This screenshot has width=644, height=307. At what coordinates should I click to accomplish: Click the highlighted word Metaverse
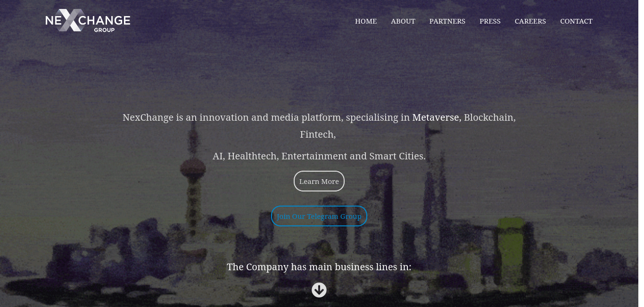[x=437, y=117]
